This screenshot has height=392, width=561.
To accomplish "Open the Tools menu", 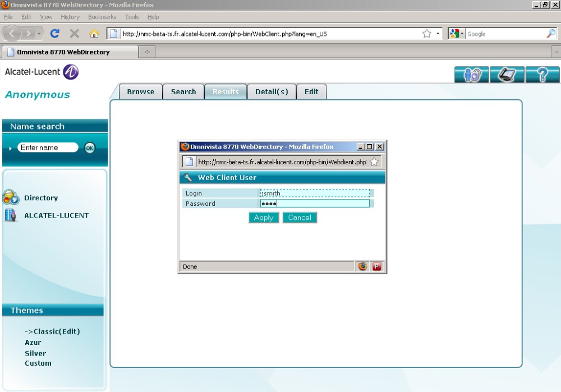I will [132, 17].
